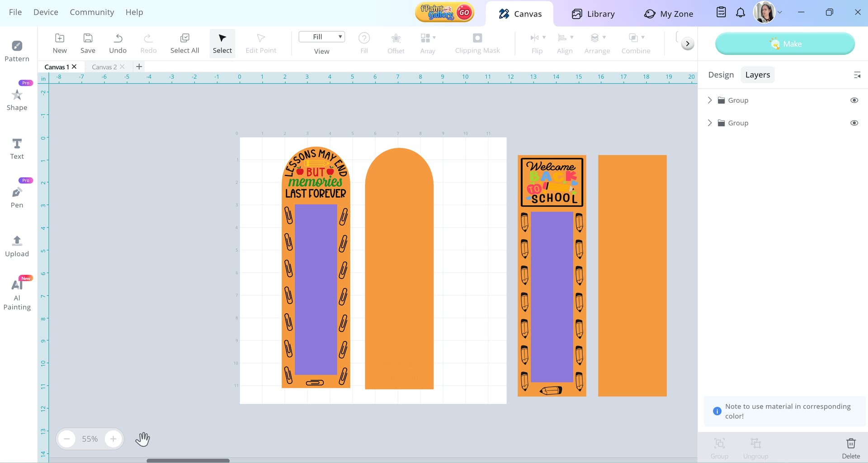Open the notifications bell
The height and width of the screenshot is (463, 868).
pyautogui.click(x=740, y=13)
